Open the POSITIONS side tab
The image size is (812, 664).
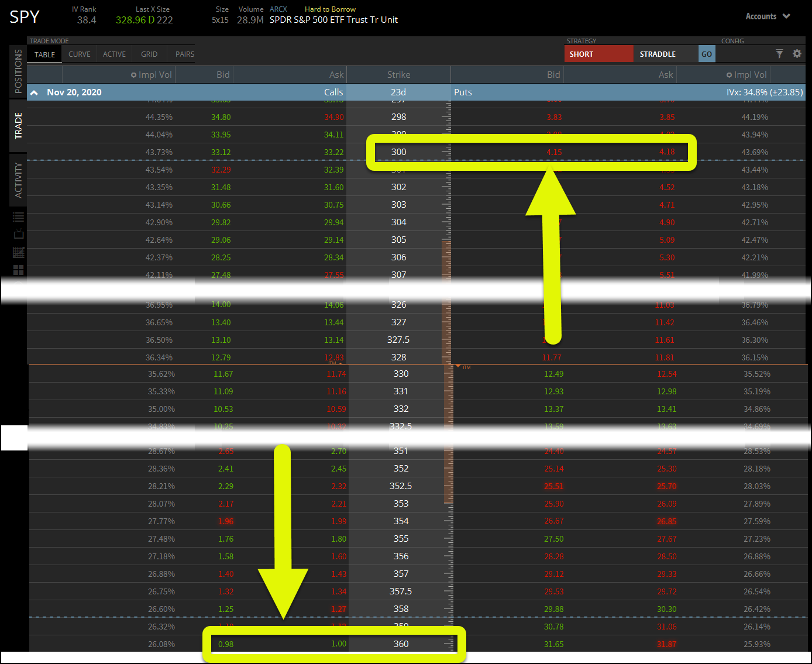point(18,71)
